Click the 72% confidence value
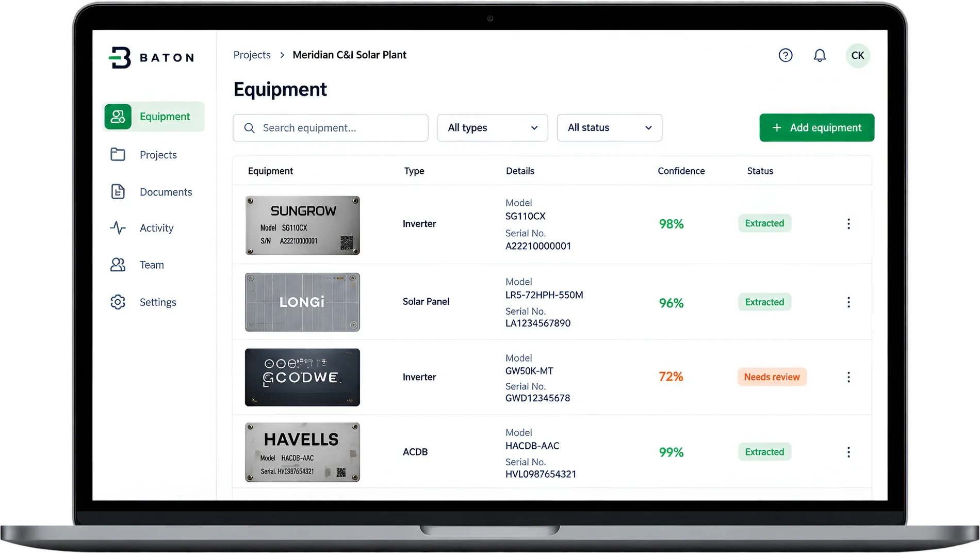 671,377
